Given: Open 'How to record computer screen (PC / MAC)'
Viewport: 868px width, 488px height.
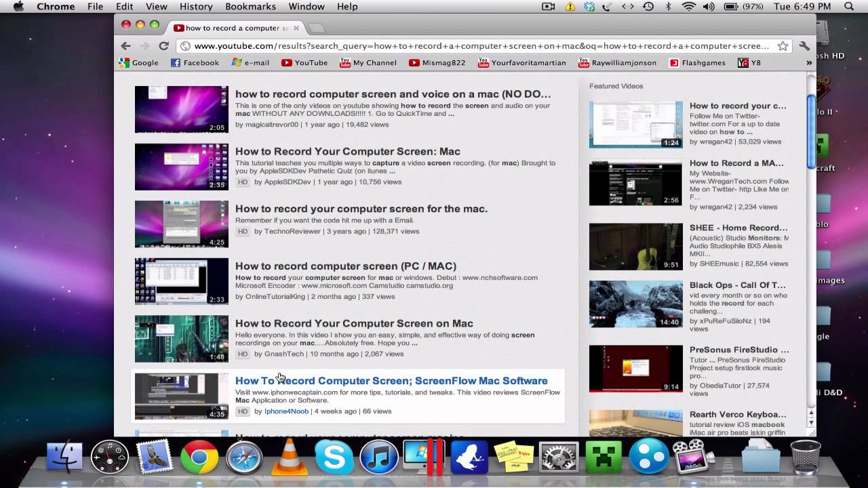Looking at the screenshot, I should [346, 266].
